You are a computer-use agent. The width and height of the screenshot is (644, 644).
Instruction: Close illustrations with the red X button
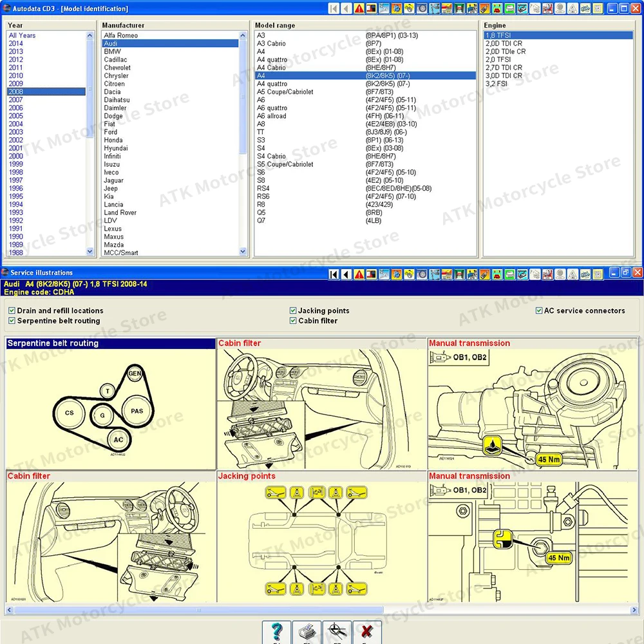367,632
